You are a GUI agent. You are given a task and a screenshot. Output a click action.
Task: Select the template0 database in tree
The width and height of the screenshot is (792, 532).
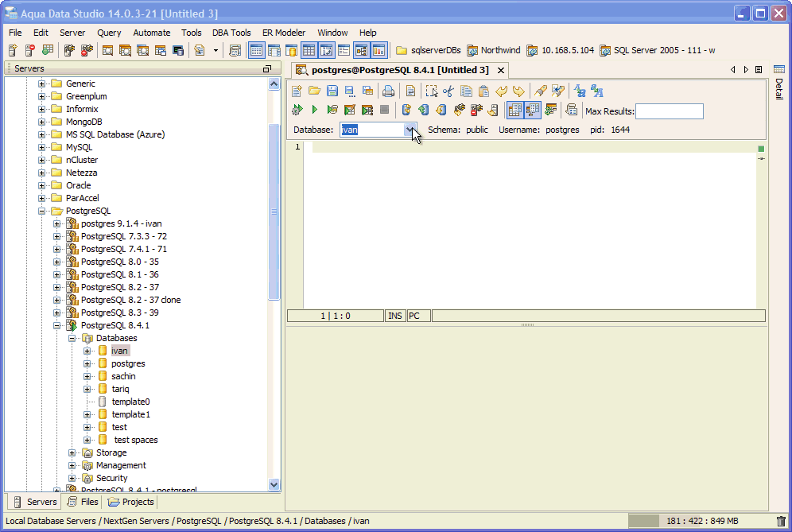coord(131,402)
